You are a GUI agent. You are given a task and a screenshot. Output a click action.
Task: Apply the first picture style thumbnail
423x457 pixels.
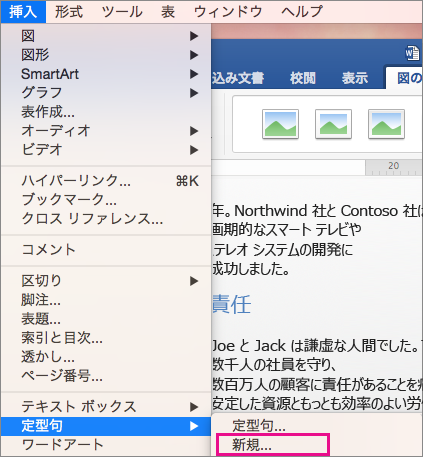tap(280, 124)
